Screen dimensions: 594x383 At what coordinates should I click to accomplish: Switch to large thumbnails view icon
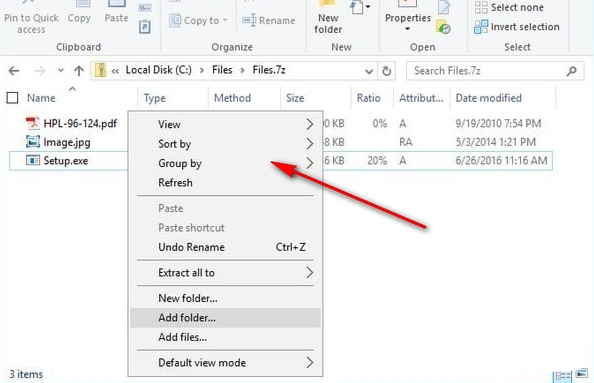click(581, 374)
